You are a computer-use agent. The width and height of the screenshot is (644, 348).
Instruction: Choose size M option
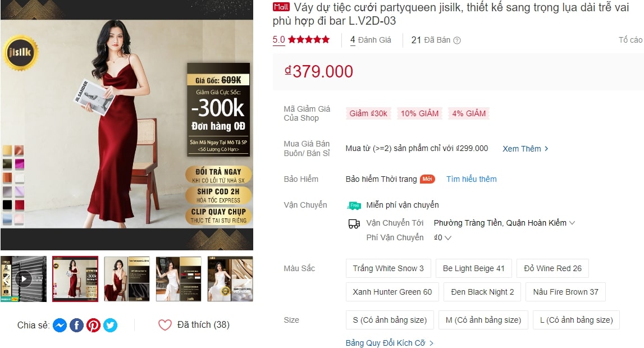pyautogui.click(x=483, y=320)
